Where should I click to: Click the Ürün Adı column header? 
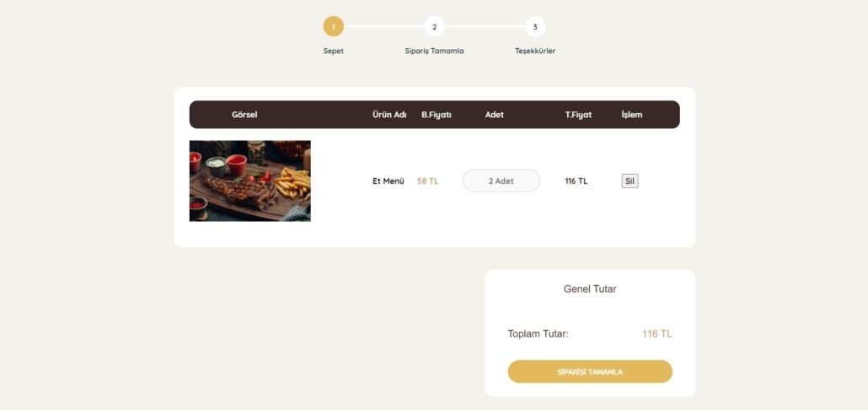(x=389, y=115)
